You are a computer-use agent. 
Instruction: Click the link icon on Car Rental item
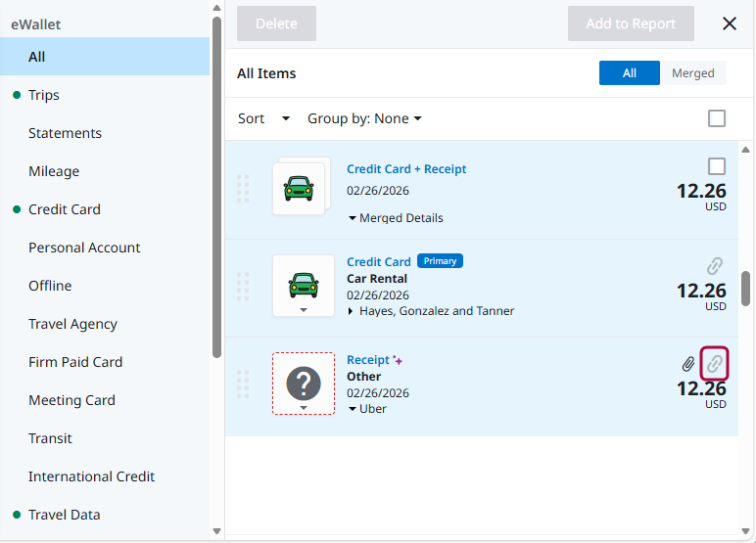tap(715, 266)
